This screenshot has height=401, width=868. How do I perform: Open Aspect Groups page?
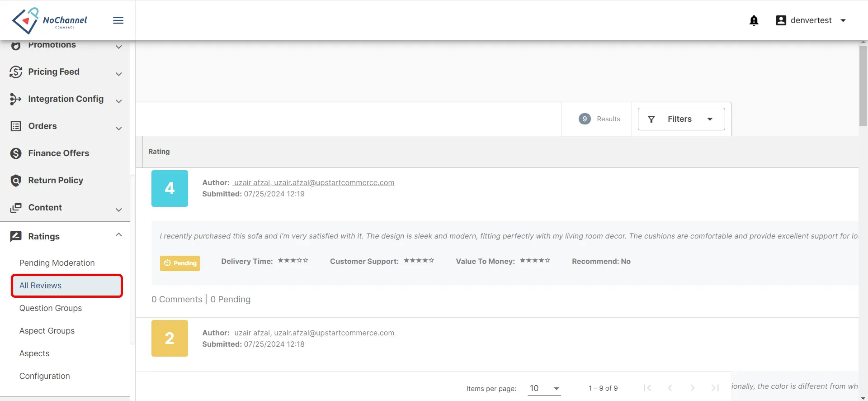47,331
